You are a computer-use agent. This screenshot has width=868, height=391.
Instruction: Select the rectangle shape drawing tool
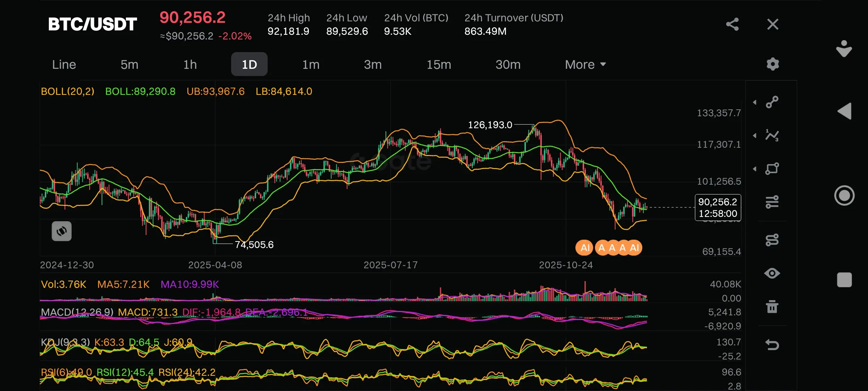tap(772, 169)
